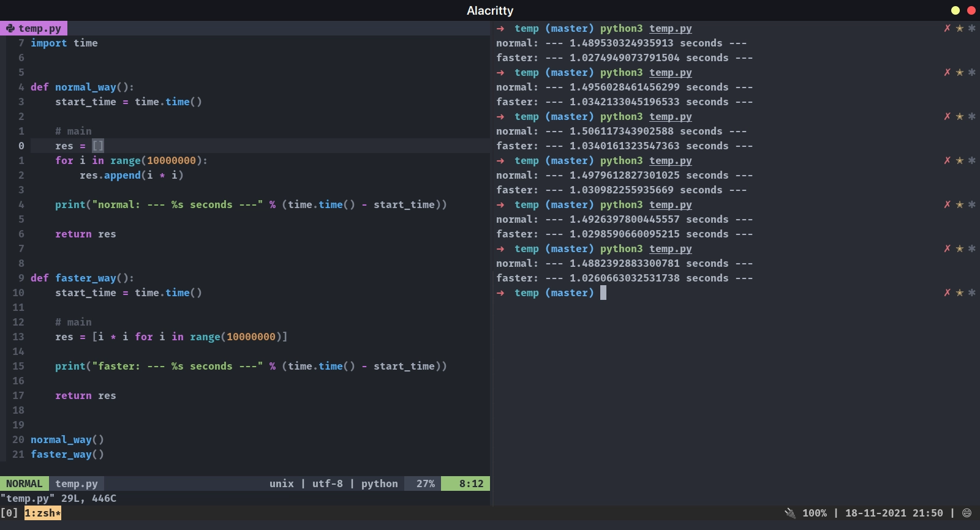Click the red close window button
Viewport: 980px width, 530px height.
click(971, 10)
